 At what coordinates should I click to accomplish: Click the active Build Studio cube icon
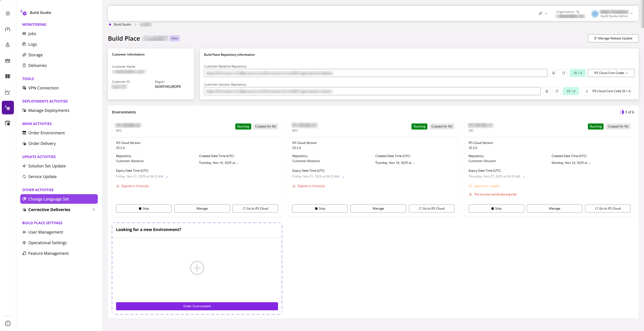click(x=8, y=108)
